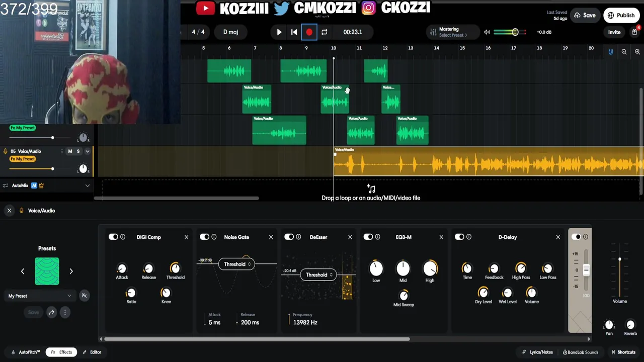Show EQ3-M info
Viewport: 644px width, 362px height.
[378, 237]
